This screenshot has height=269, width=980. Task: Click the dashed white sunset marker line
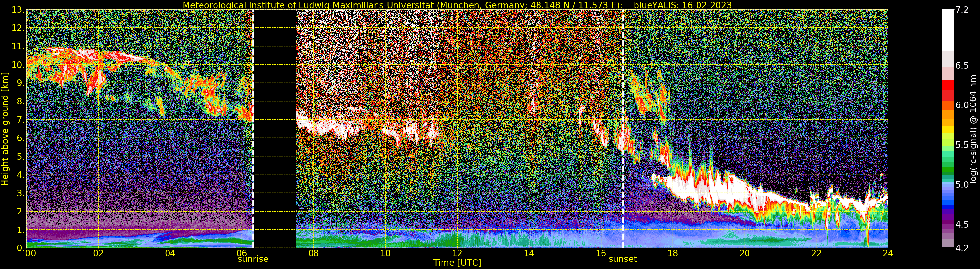point(623,129)
